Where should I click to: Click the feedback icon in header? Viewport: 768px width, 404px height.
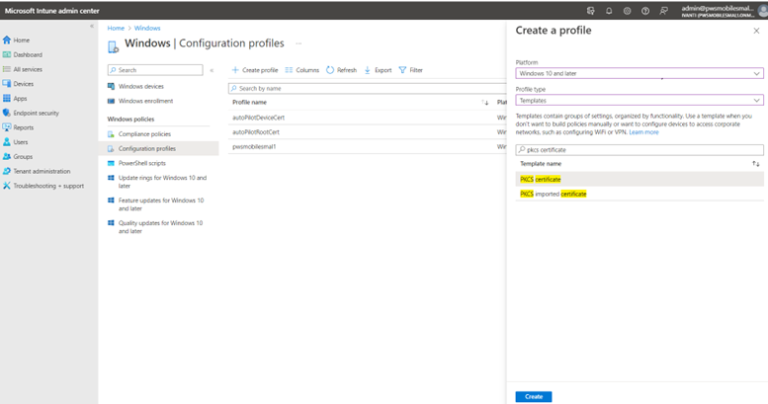point(664,11)
